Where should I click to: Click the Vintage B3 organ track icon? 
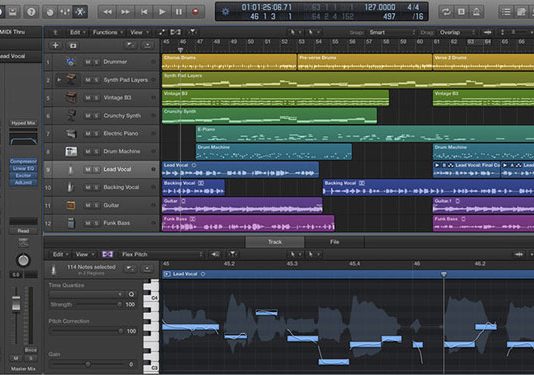click(71, 97)
